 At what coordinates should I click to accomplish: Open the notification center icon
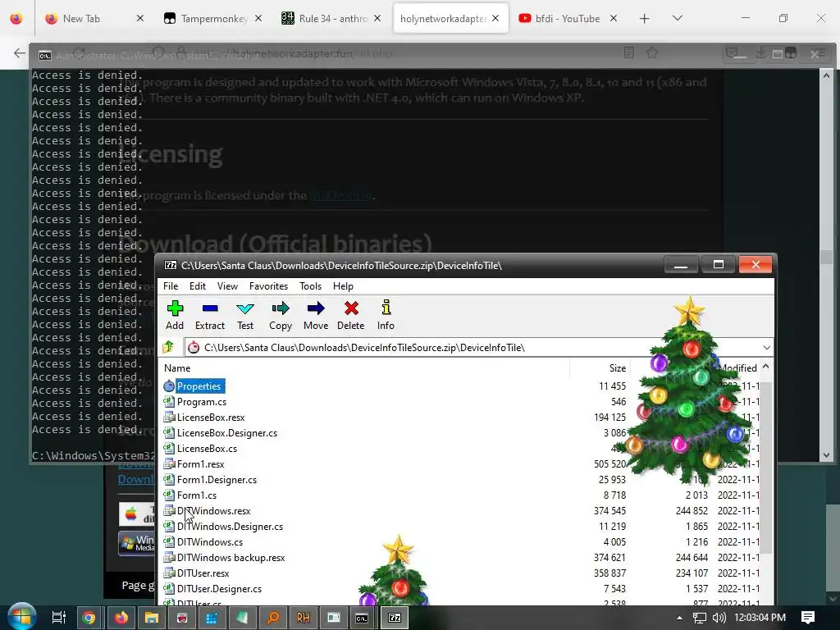[808, 617]
